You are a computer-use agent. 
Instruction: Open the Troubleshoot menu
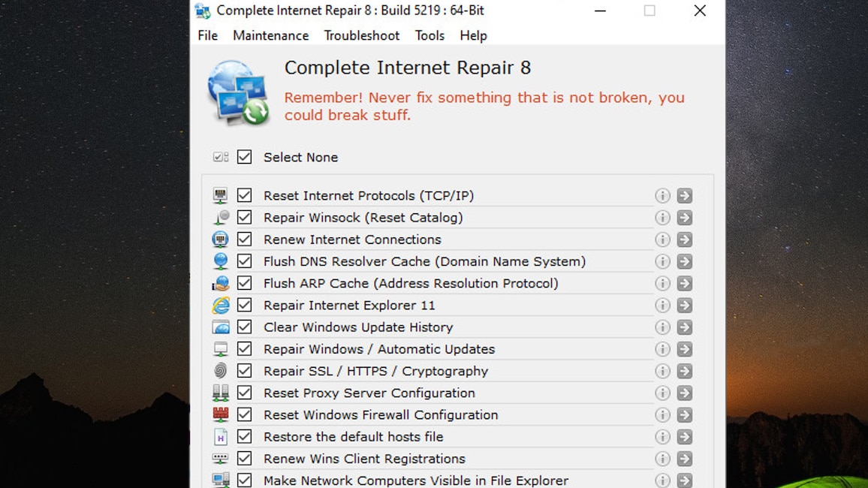click(x=361, y=35)
